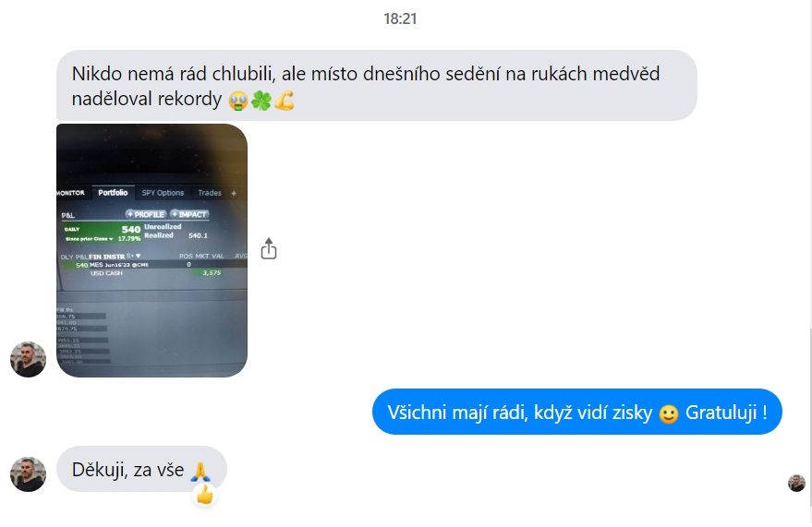Click the thumbs-up reaction under "Děkuji, za vše"

tap(205, 495)
